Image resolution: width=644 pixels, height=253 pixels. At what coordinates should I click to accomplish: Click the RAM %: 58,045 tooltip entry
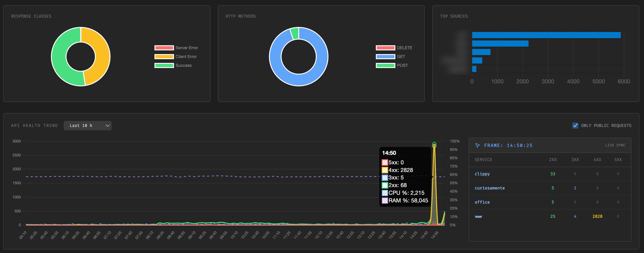coord(405,201)
